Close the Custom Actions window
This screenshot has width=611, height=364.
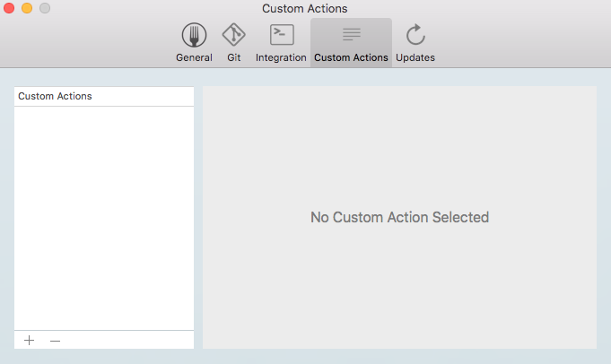click(9, 8)
